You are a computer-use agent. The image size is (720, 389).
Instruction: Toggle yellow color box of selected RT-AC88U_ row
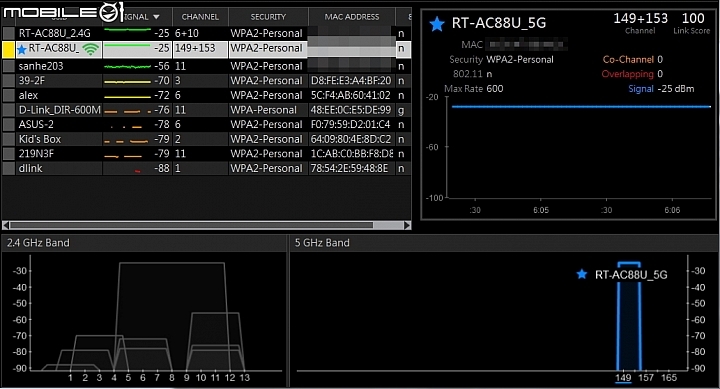(x=9, y=49)
